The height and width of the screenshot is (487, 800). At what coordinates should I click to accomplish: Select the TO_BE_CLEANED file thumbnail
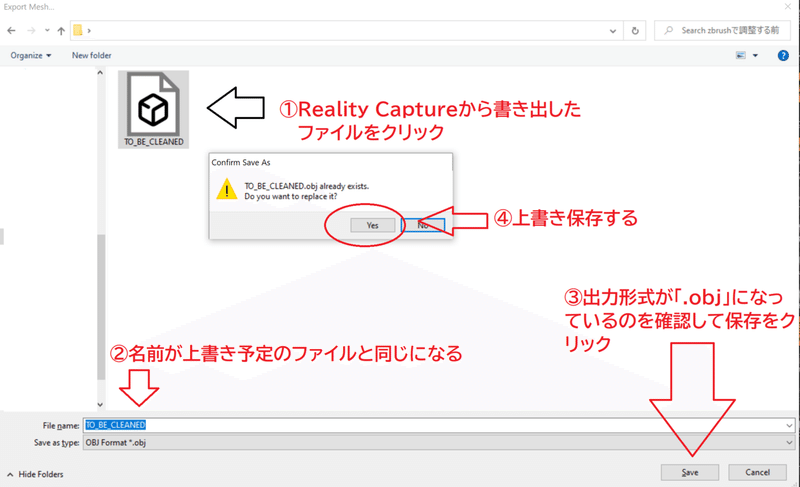coord(154,109)
